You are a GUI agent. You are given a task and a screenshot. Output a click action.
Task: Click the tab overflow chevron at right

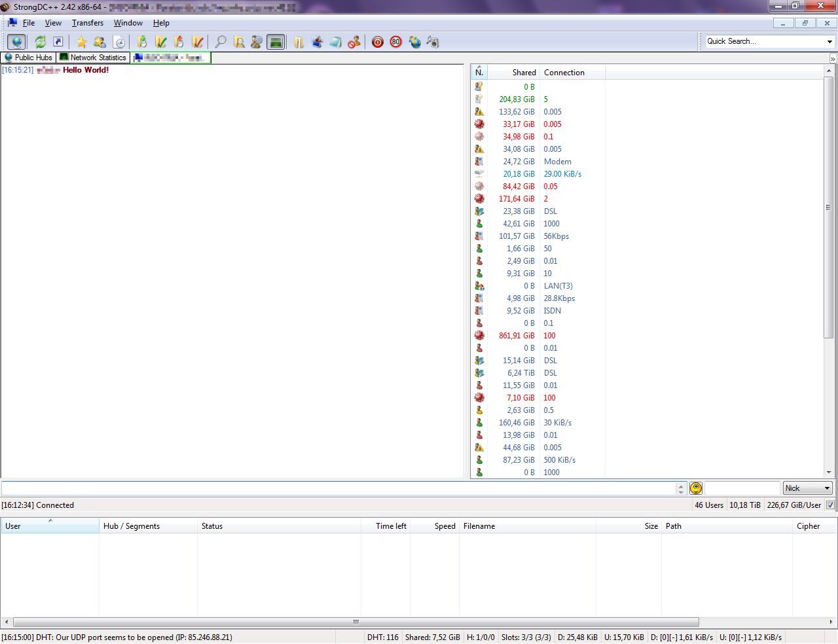pos(833,58)
